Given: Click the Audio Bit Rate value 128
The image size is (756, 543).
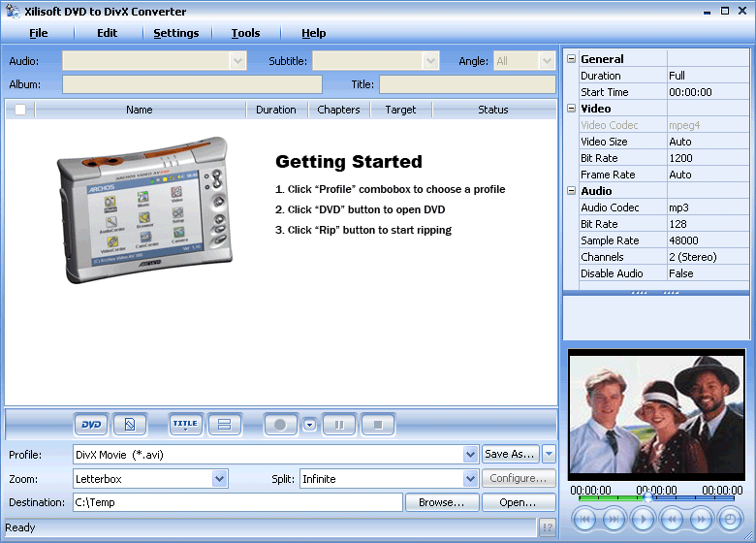Looking at the screenshot, I should click(677, 224).
